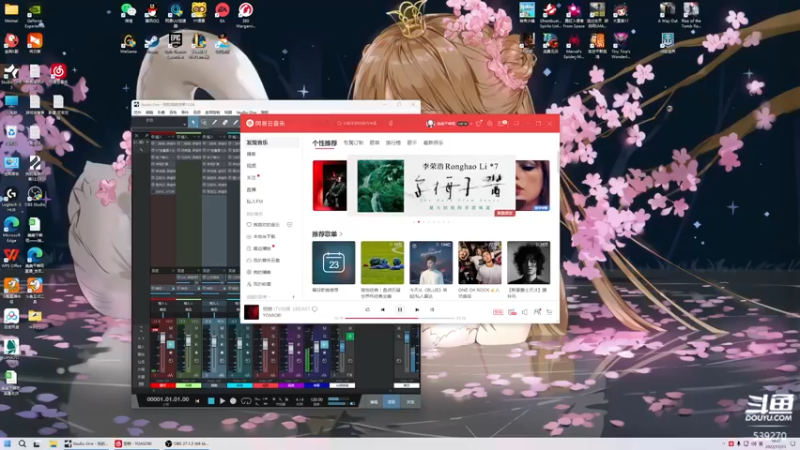Switch to the 排行榜 tab in NetEase
This screenshot has width=800, height=450.
click(x=393, y=143)
